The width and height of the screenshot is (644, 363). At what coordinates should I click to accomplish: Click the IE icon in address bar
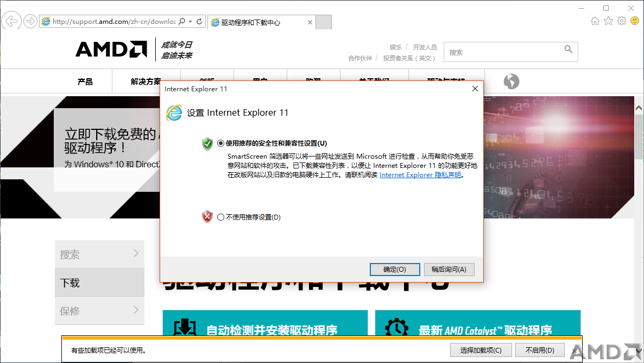[46, 21]
